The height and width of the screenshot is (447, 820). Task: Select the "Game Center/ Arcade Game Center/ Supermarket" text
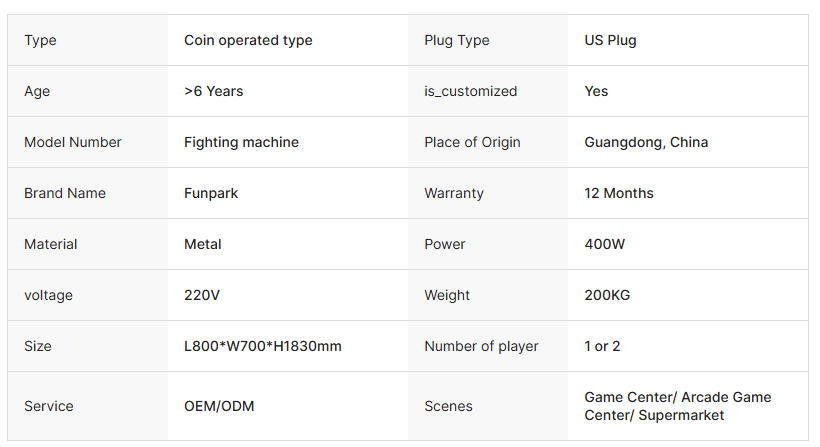[677, 406]
